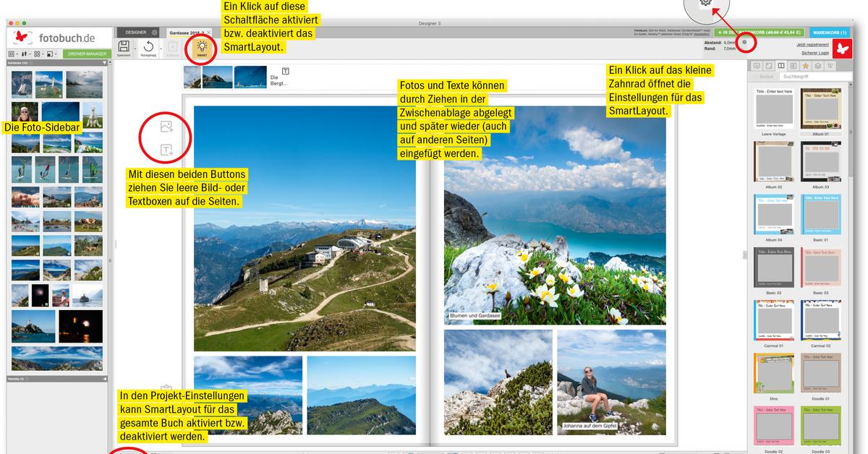This screenshot has height=454, width=868.
Task: Click the gear icon on DESIGNER tab
Action: (x=154, y=33)
